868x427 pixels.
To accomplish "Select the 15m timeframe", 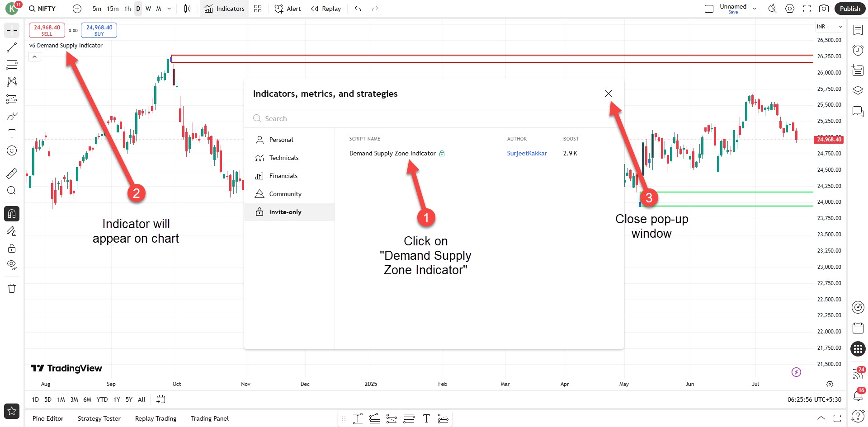I will point(113,9).
